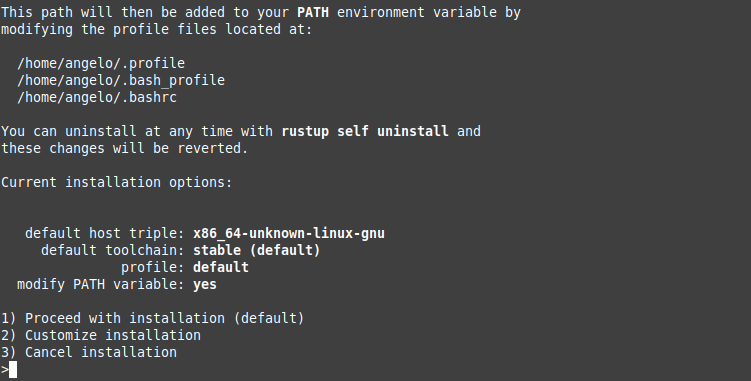The width and height of the screenshot is (751, 381).
Task: Click the /home/angelo/.profile path
Action: tap(101, 63)
